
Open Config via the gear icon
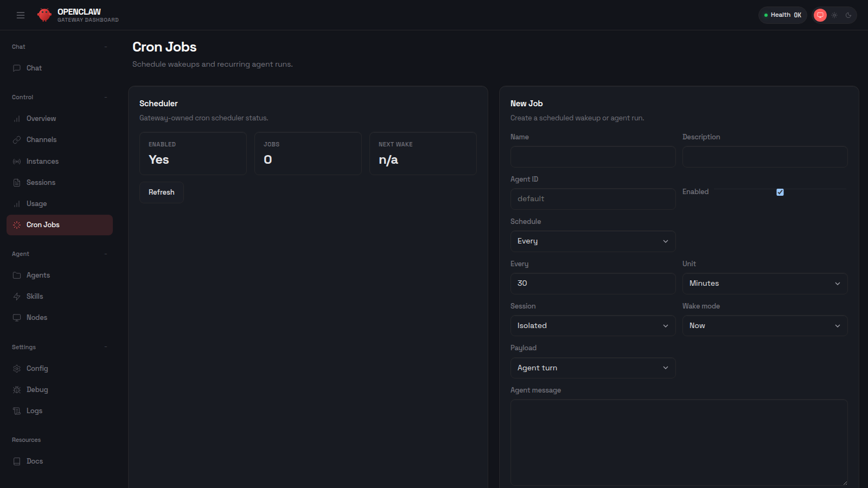(x=17, y=368)
